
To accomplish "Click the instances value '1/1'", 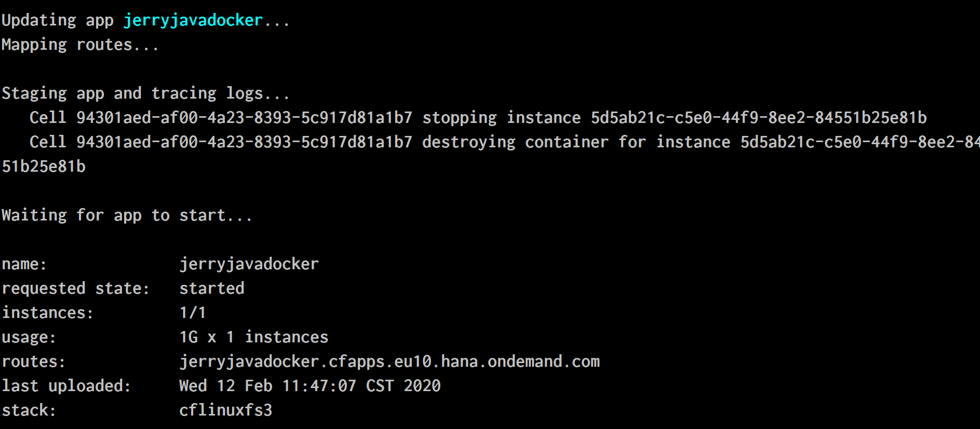I will coord(193,313).
